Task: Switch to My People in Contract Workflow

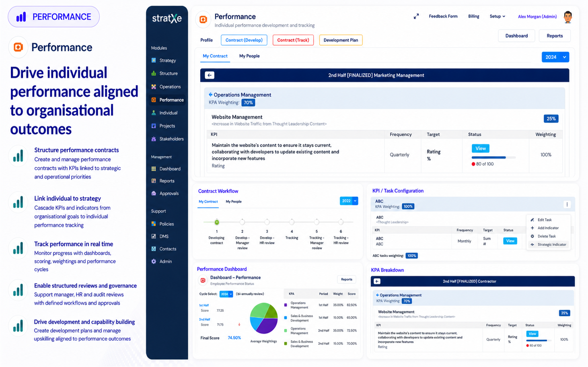Action: point(234,202)
